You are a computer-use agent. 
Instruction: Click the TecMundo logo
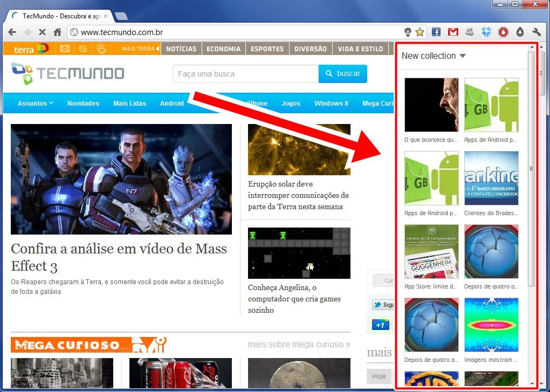(x=67, y=74)
